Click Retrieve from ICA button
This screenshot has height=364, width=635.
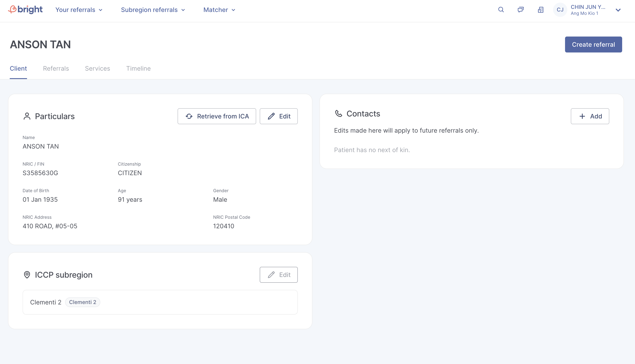point(217,116)
